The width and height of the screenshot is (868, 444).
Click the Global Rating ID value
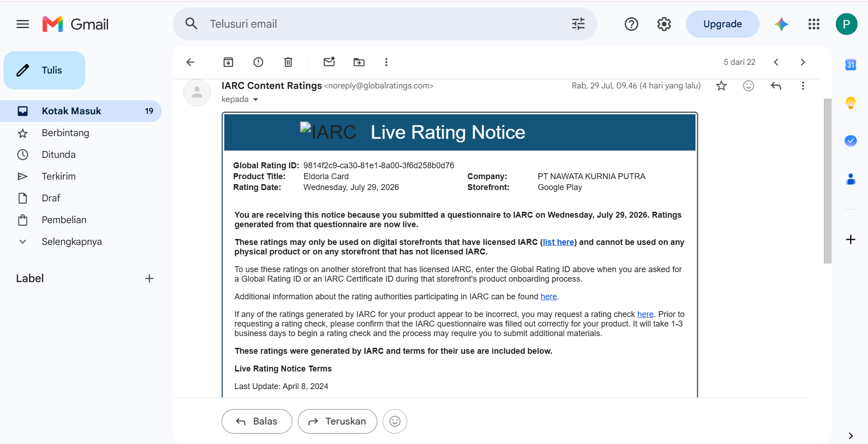379,166
